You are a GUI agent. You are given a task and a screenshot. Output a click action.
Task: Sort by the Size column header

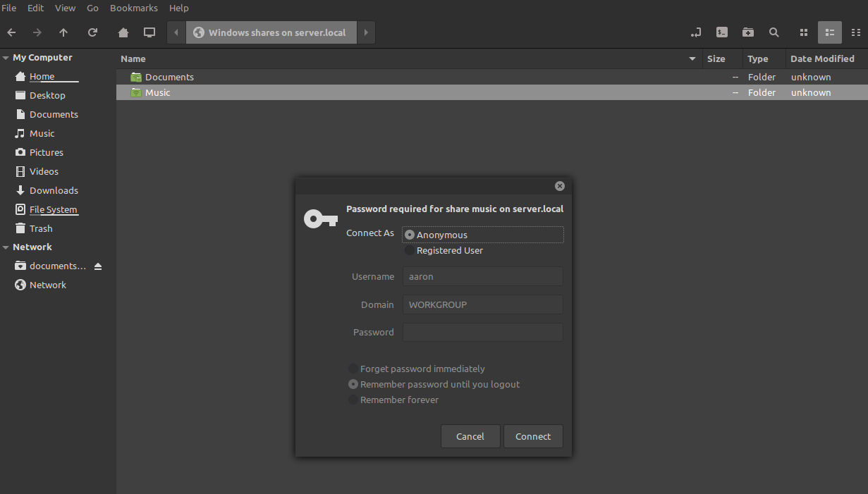(722, 59)
